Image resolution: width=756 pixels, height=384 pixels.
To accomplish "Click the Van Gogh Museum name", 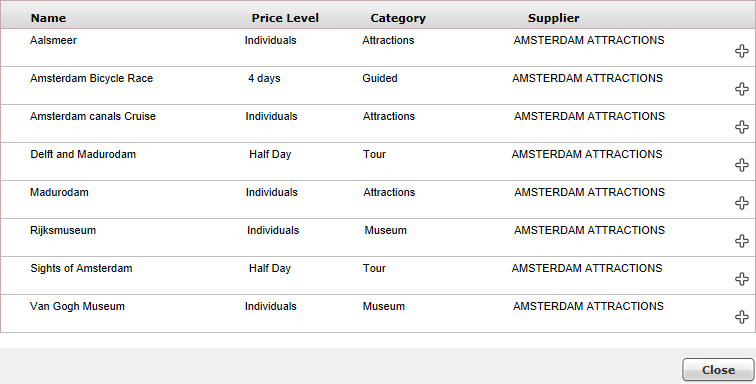I will tap(77, 306).
